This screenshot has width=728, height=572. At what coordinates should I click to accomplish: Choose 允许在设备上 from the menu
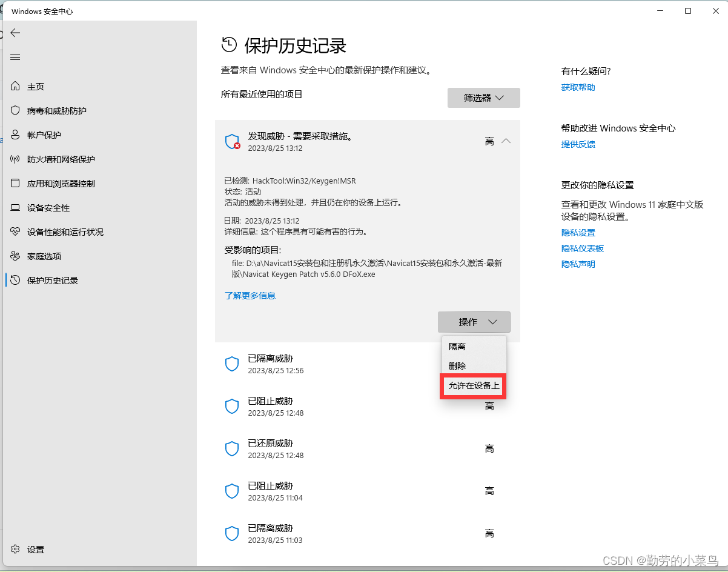(474, 386)
